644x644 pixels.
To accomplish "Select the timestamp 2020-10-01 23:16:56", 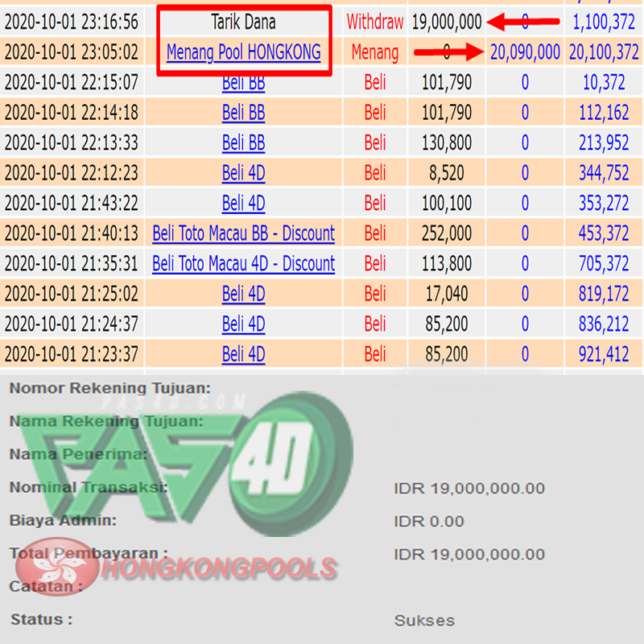I will point(72,22).
